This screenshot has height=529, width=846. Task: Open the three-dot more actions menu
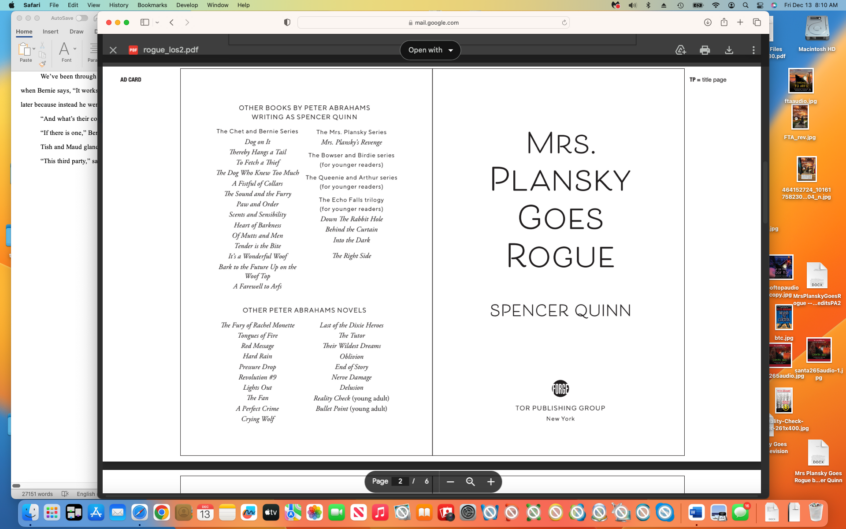pos(753,50)
